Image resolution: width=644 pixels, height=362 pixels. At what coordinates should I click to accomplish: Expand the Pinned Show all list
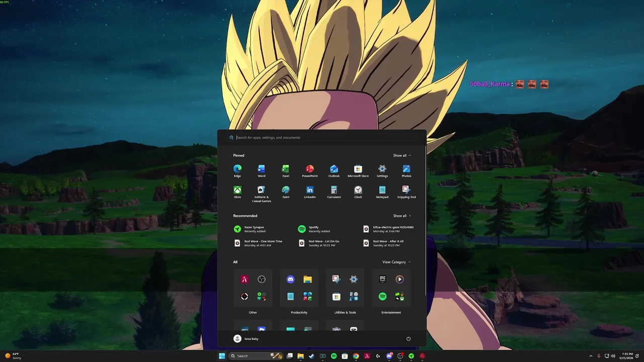point(402,155)
